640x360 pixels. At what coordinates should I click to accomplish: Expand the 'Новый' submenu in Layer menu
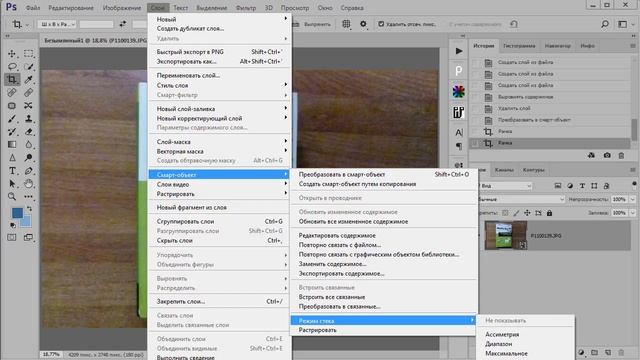click(x=220, y=19)
